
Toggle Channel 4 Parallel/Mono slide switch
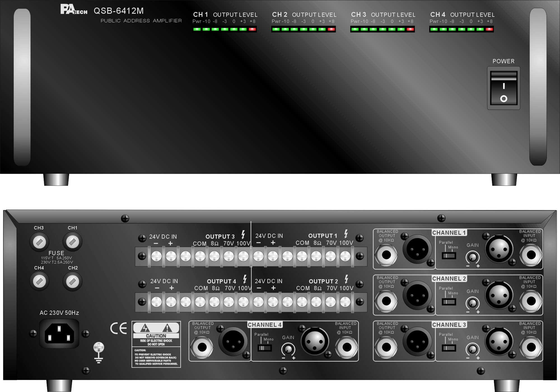tap(264, 348)
